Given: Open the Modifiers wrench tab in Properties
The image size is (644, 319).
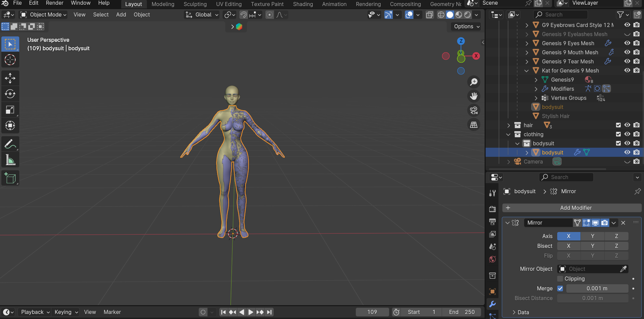Looking at the screenshot, I should click(492, 304).
